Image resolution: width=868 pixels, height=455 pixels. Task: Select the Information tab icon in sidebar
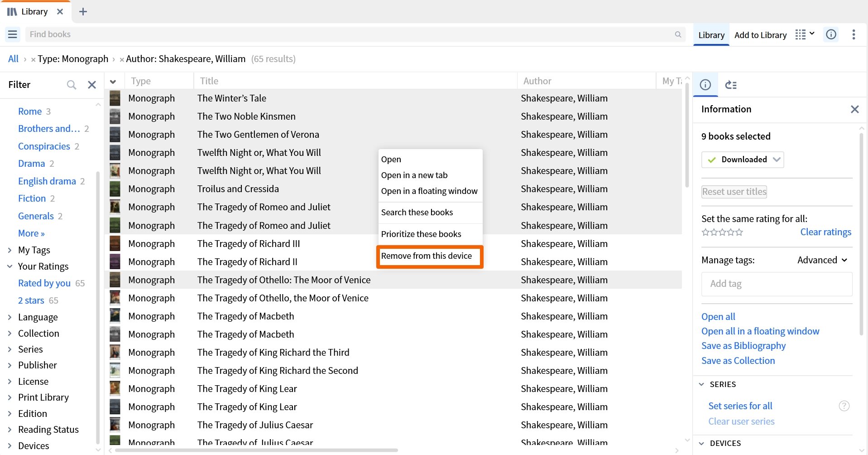pyautogui.click(x=705, y=85)
